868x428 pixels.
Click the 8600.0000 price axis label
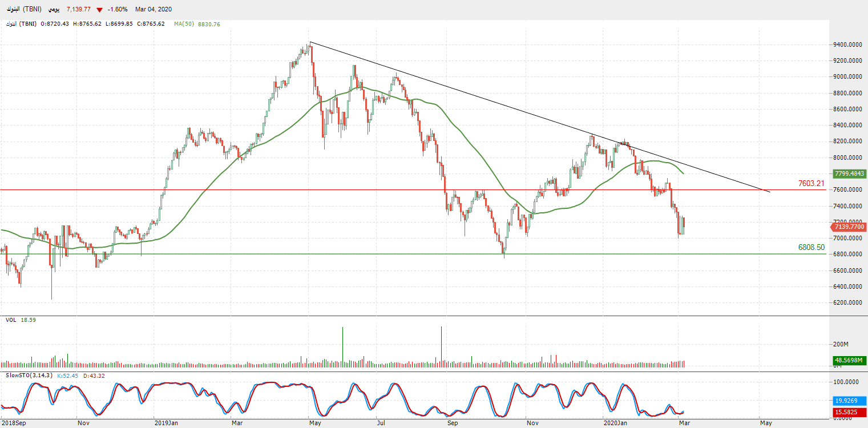847,109
